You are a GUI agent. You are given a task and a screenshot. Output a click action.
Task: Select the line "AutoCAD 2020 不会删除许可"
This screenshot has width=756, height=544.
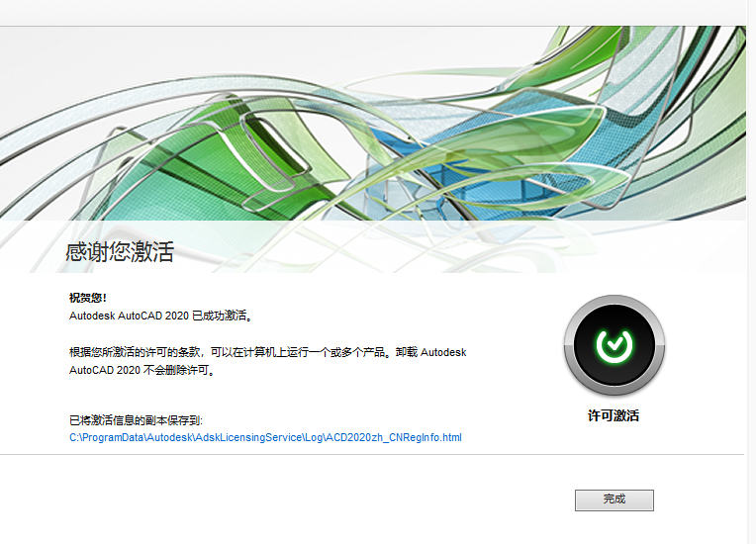click(x=142, y=371)
